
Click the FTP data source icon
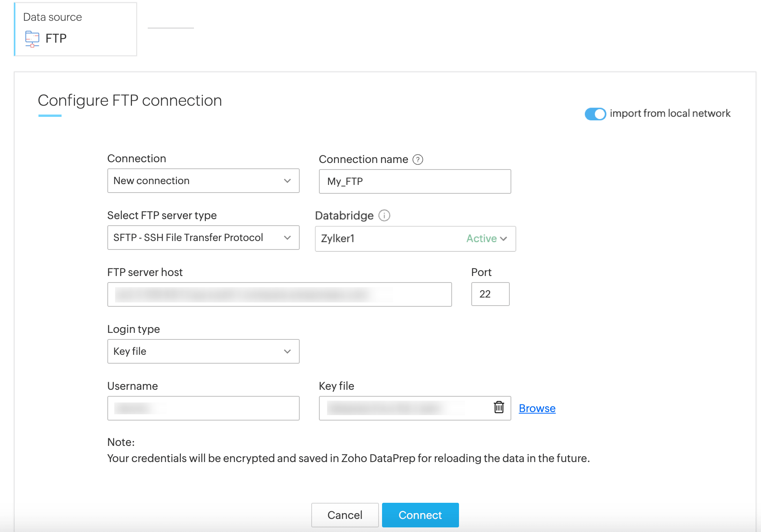point(32,38)
